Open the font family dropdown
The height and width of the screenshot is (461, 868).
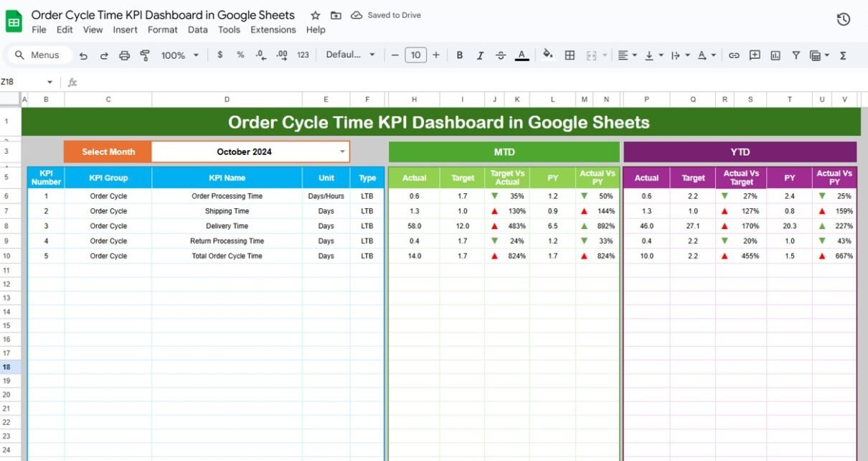(x=350, y=55)
